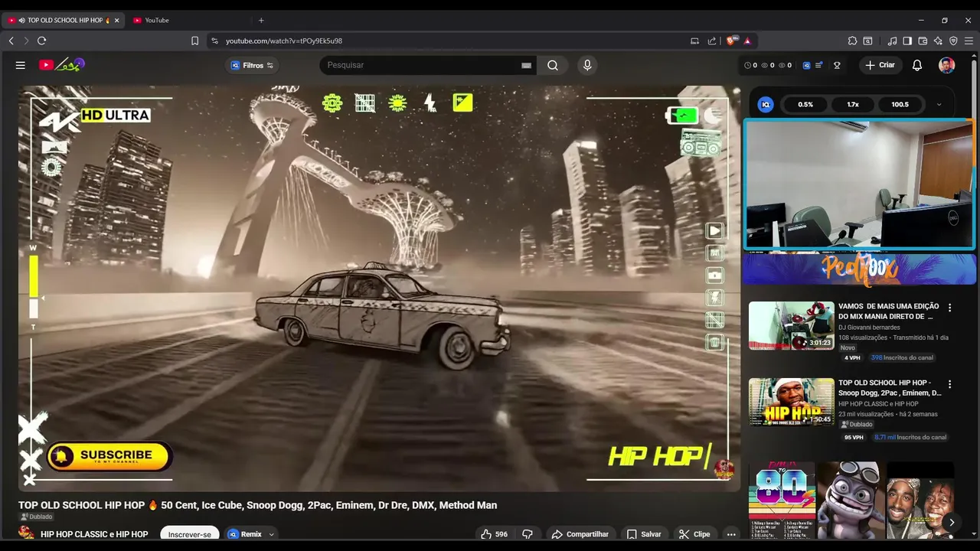Click the Salvar save button
Screen dimensions: 980x551
point(643,534)
